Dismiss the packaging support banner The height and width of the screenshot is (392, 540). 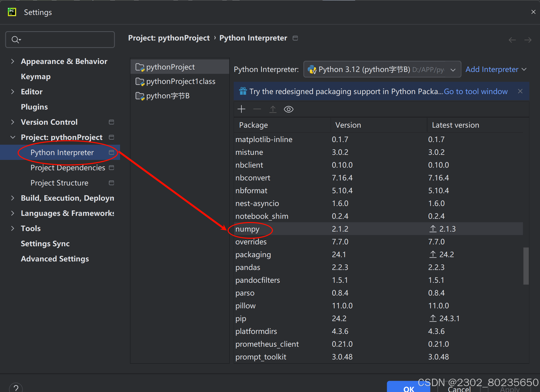point(520,91)
